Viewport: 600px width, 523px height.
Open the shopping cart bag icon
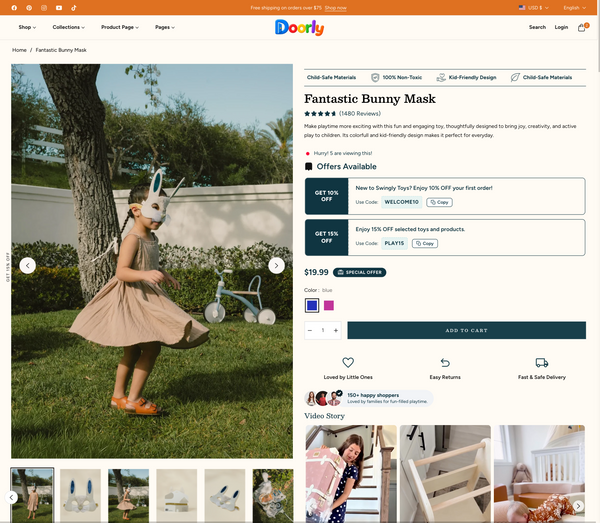[x=582, y=27]
